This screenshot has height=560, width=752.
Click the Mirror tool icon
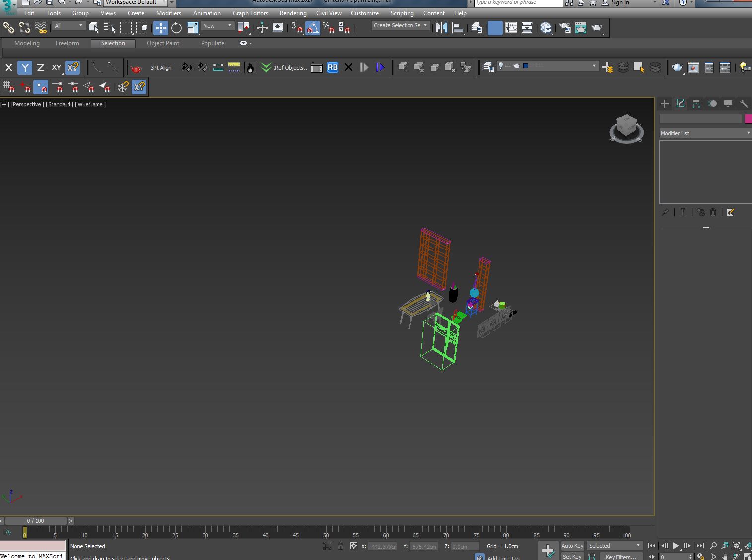coord(441,27)
